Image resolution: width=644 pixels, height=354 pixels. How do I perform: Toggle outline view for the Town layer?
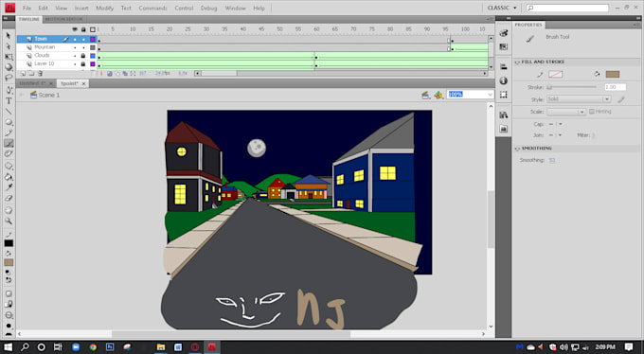tap(93, 39)
